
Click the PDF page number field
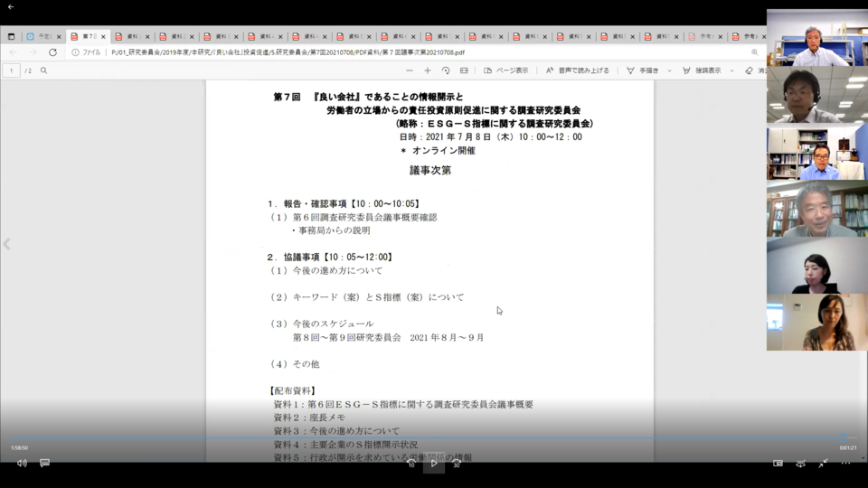11,70
